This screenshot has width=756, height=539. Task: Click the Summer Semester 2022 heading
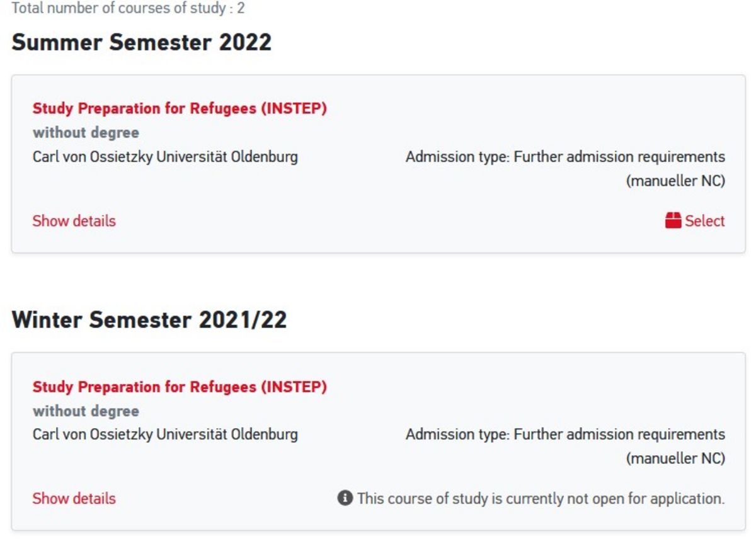click(x=142, y=42)
